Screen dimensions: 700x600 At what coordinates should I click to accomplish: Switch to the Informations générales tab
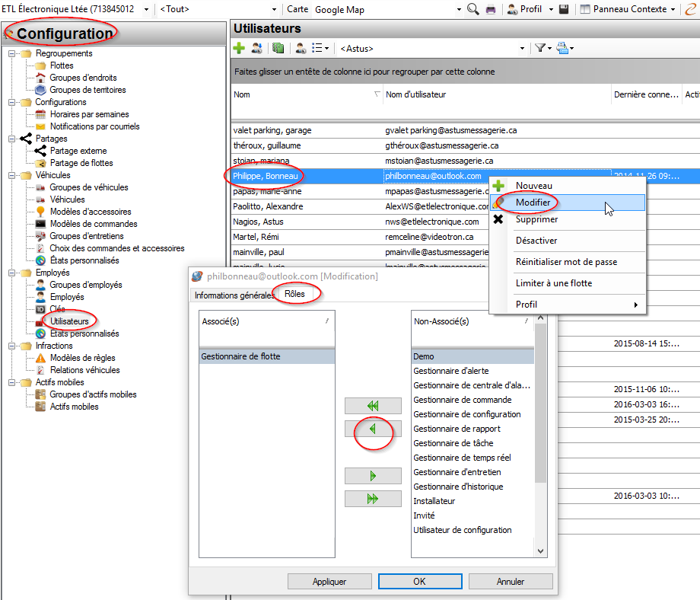[x=234, y=295]
